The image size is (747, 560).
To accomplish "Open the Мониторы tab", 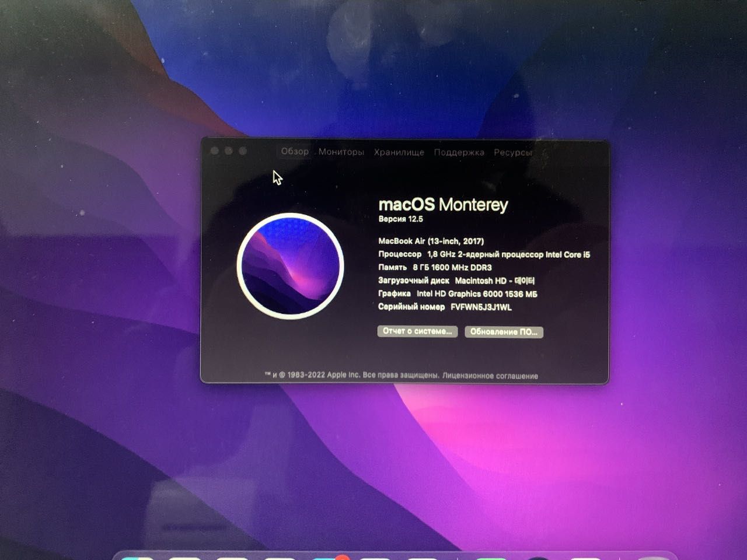I will (x=341, y=152).
